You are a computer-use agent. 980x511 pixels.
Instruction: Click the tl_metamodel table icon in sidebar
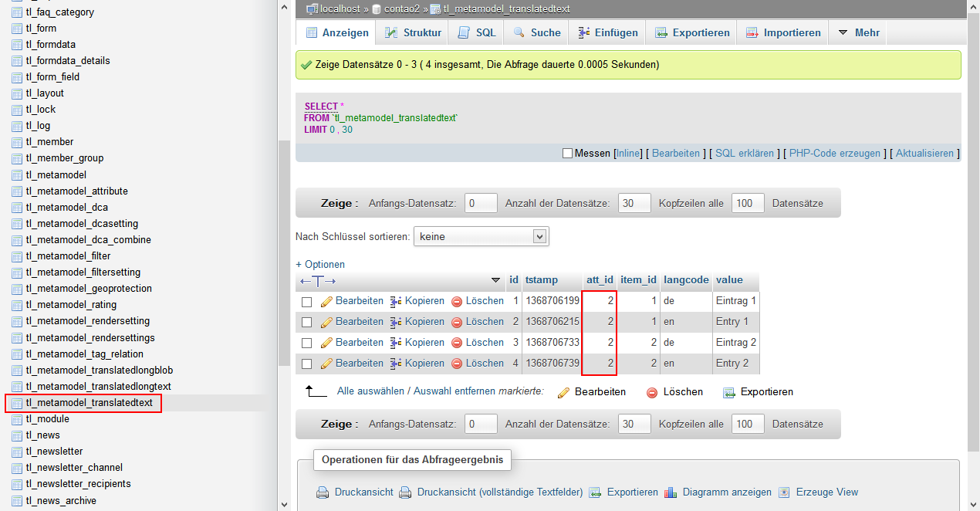[x=17, y=174]
